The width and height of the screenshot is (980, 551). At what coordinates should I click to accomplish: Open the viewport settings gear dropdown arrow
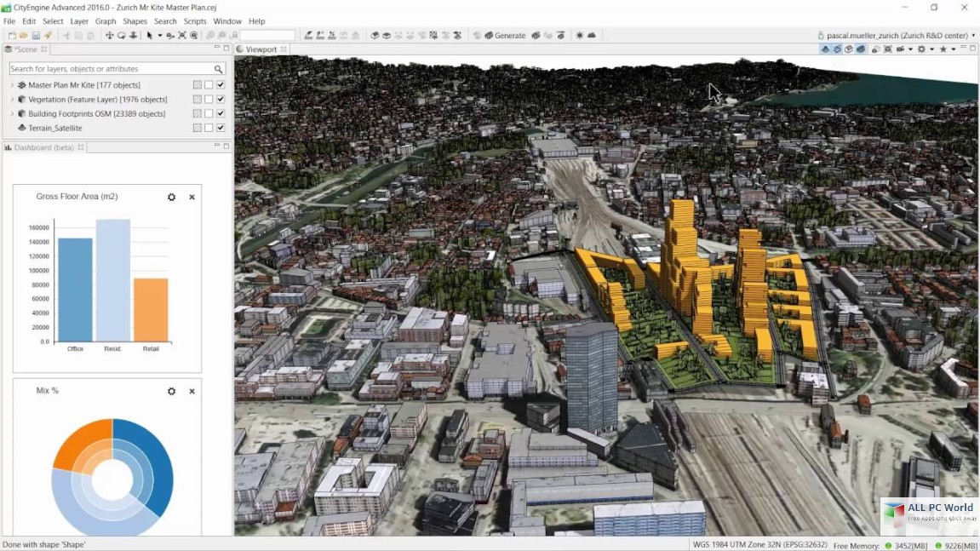931,49
